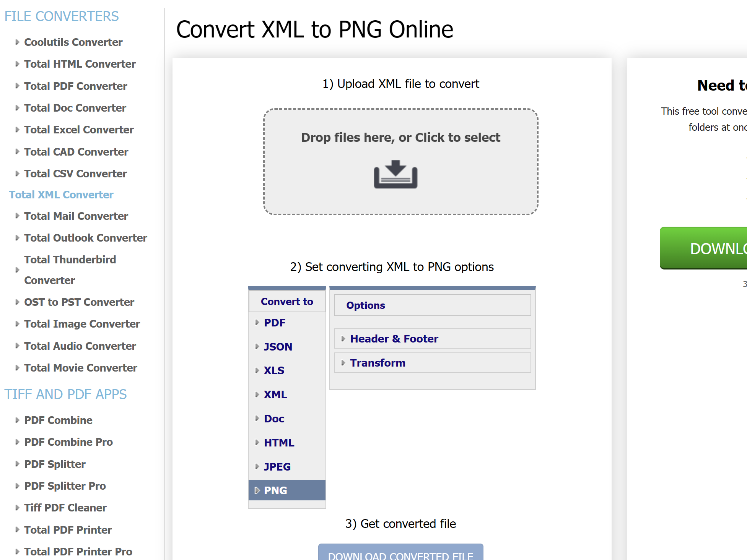Click the green DOWNLOAD button
The width and height of the screenshot is (747, 560).
tap(703, 248)
